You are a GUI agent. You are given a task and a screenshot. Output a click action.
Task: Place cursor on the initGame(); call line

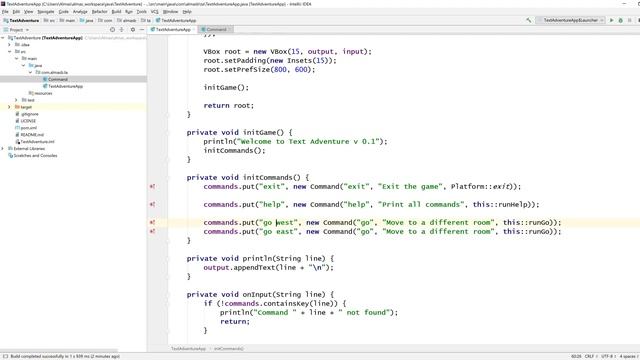(226, 88)
